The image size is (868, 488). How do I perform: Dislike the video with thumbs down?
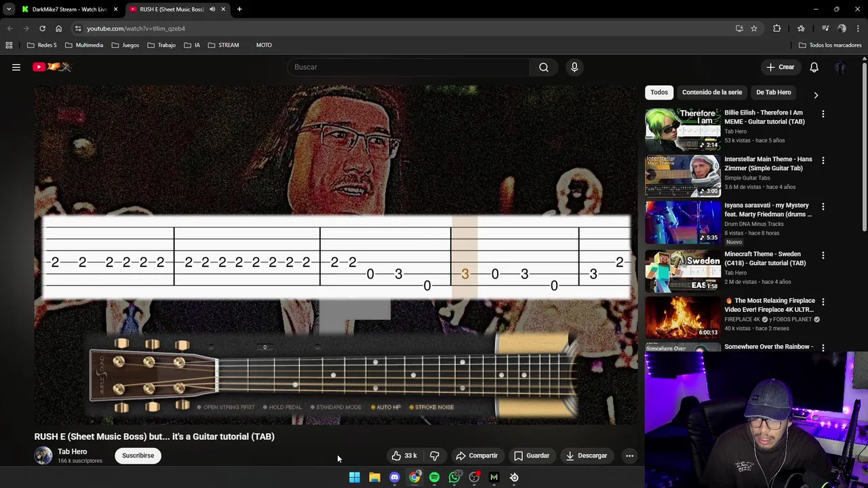[435, 455]
